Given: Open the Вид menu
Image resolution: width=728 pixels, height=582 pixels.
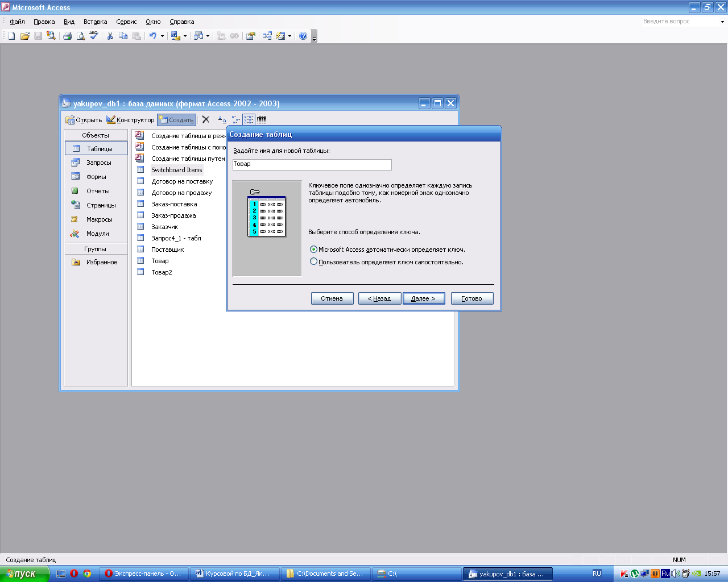Looking at the screenshot, I should pos(69,22).
